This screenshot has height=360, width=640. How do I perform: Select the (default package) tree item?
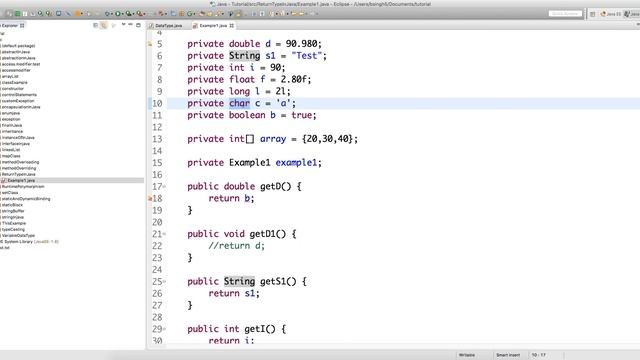coord(18,46)
